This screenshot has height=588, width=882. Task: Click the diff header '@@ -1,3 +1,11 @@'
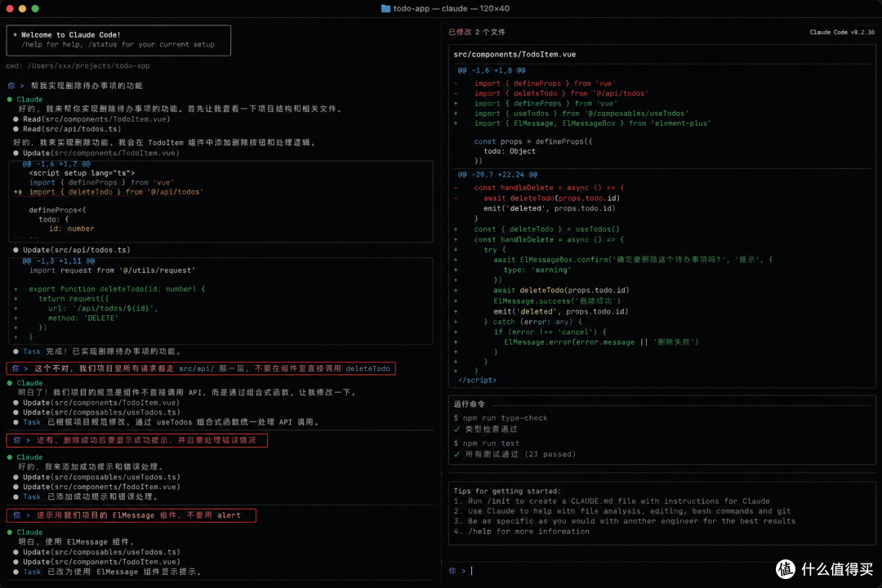coord(59,261)
